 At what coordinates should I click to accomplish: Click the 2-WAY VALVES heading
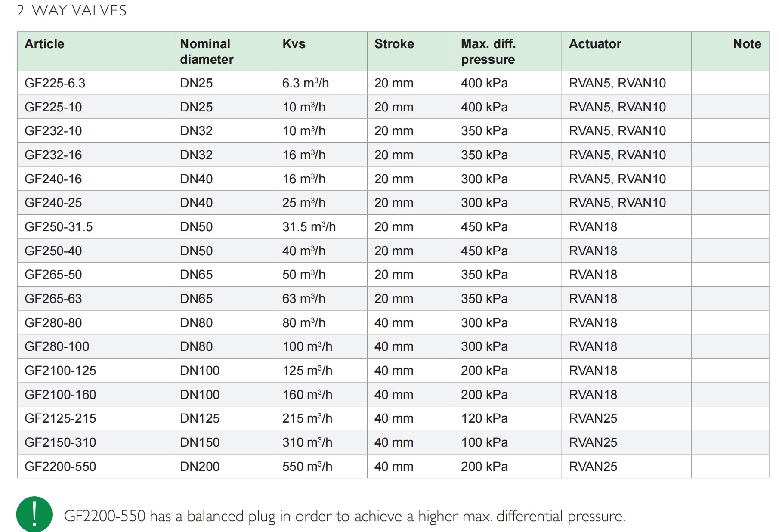pos(71,10)
